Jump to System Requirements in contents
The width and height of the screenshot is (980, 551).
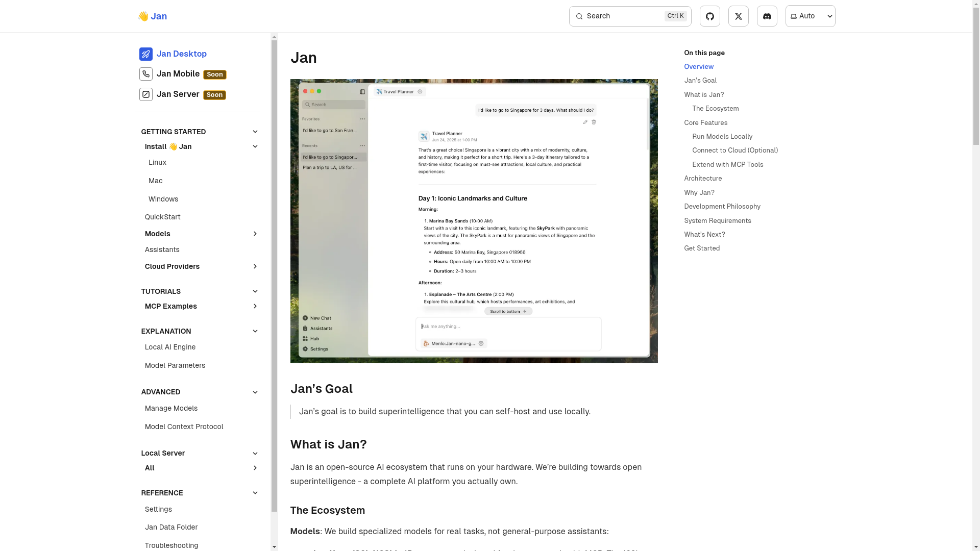coord(717,221)
